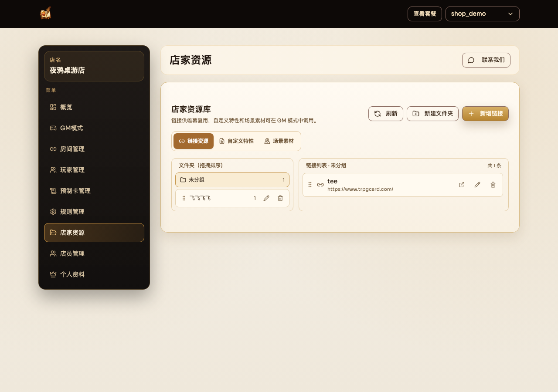Switch to the 链接资源 tab

[194, 141]
